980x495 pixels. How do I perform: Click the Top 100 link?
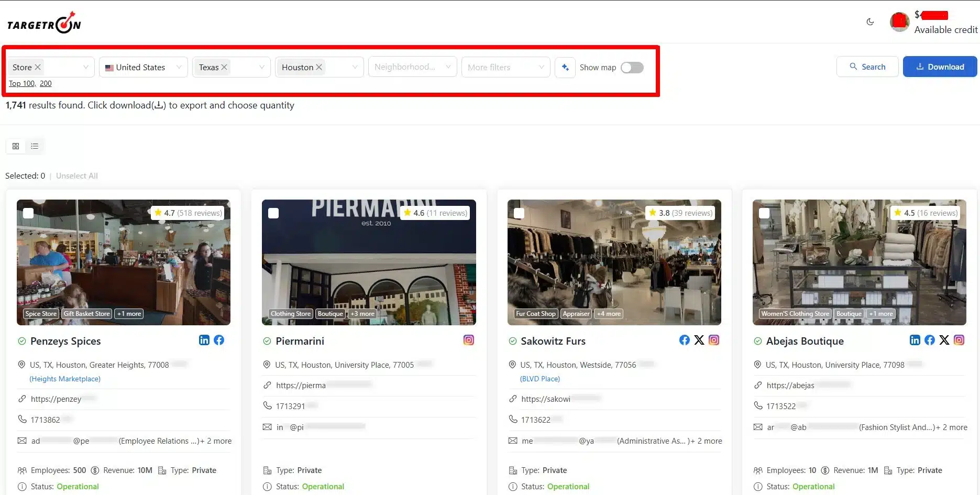point(21,83)
